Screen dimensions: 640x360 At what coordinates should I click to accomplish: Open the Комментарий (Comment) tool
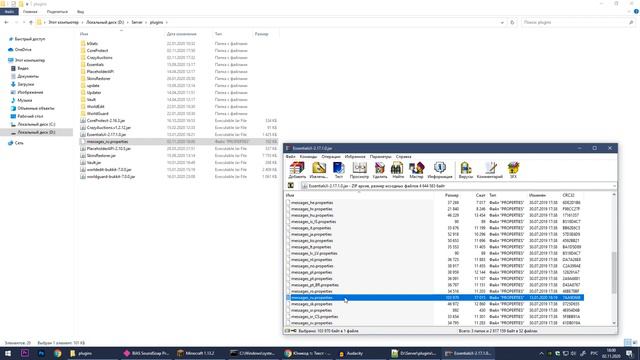coord(490,170)
